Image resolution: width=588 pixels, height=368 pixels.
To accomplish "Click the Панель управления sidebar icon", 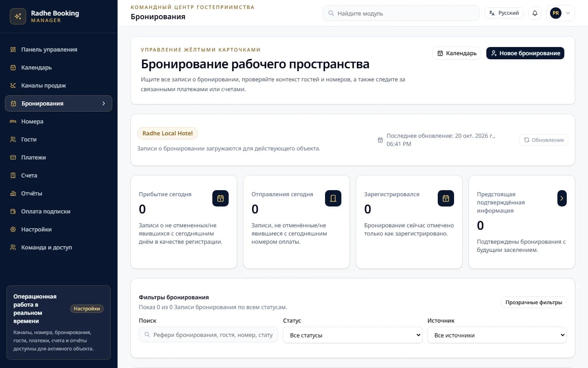I will 13,49.
